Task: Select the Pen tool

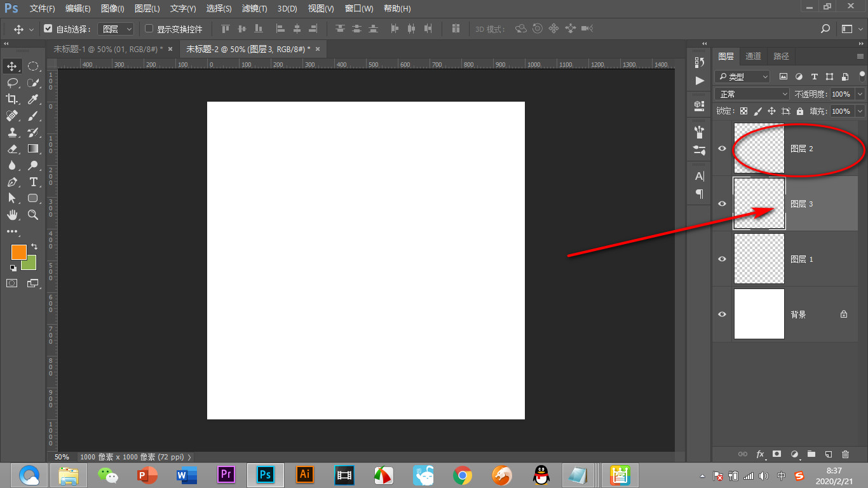Action: (12, 182)
